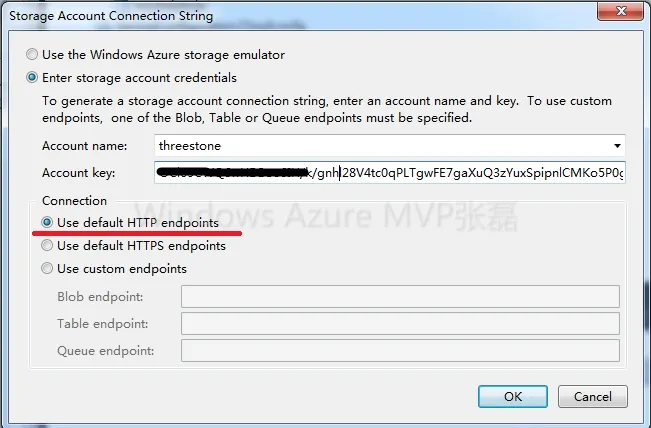Click the Queue endpoint input field
This screenshot has height=428, width=651.
[400, 350]
